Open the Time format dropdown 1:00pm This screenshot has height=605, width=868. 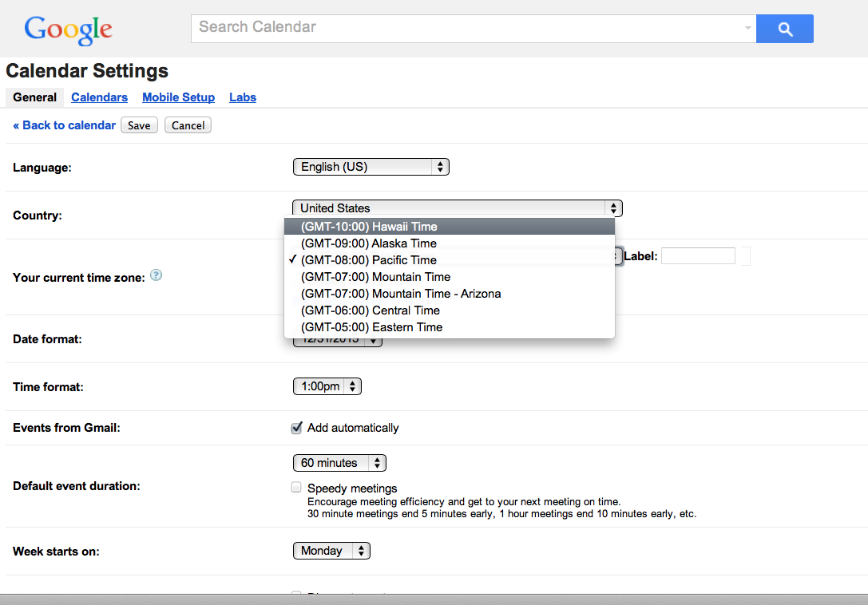pos(327,386)
